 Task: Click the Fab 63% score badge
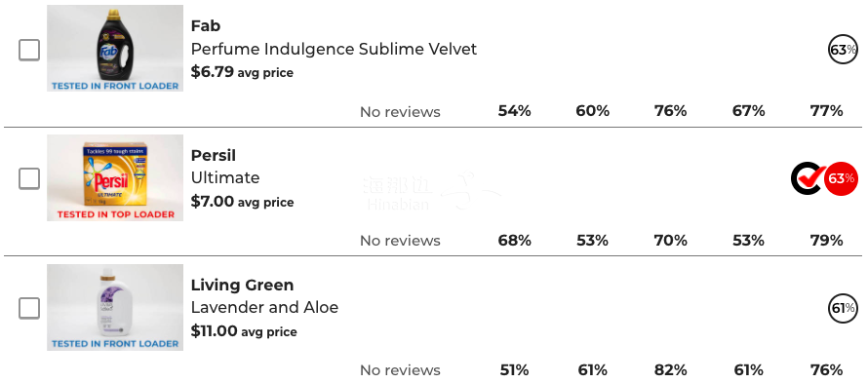point(843,50)
